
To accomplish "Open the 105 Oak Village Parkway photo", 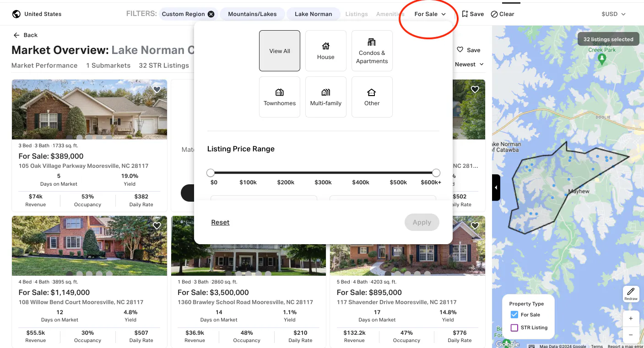I will coord(89,109).
